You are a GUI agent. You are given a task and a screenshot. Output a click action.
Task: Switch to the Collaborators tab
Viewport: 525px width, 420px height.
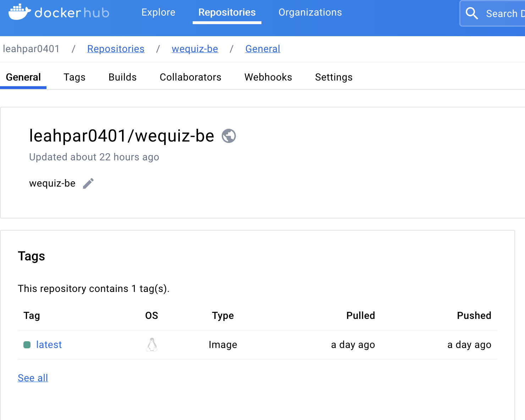coord(190,77)
